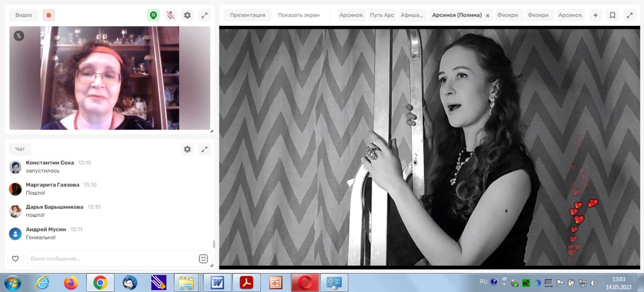Click in the Ваше сообщение message field
The image size is (644, 292).
[112, 259]
